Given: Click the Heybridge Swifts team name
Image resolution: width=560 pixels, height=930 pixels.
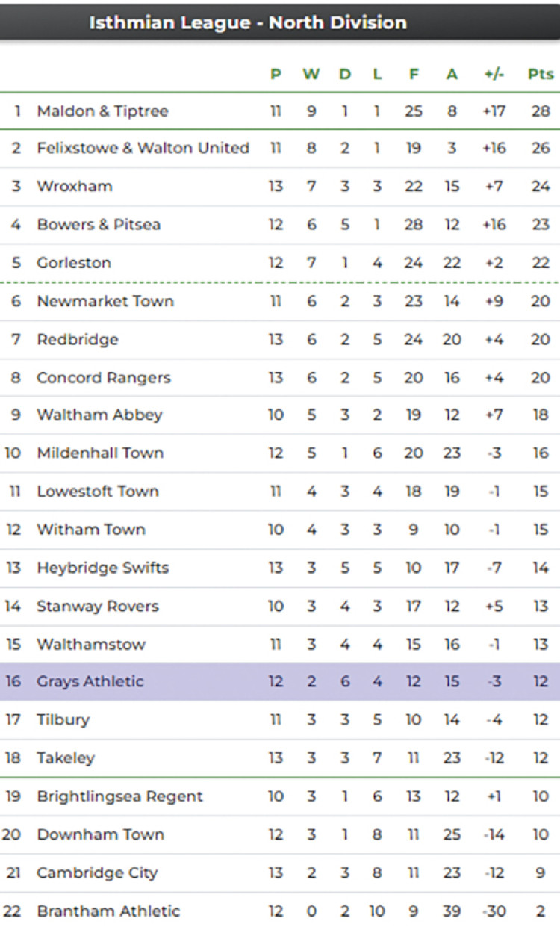Looking at the screenshot, I should pyautogui.click(x=103, y=568).
